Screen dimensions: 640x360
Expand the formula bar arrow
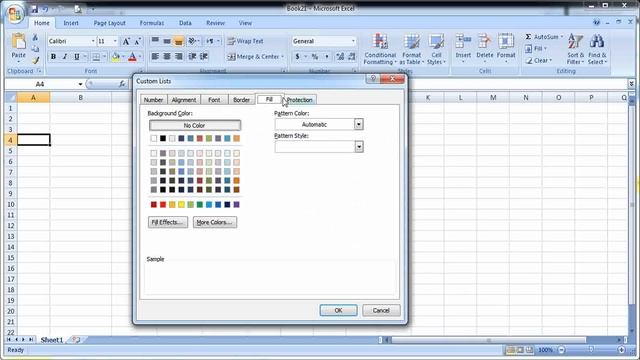631,84
